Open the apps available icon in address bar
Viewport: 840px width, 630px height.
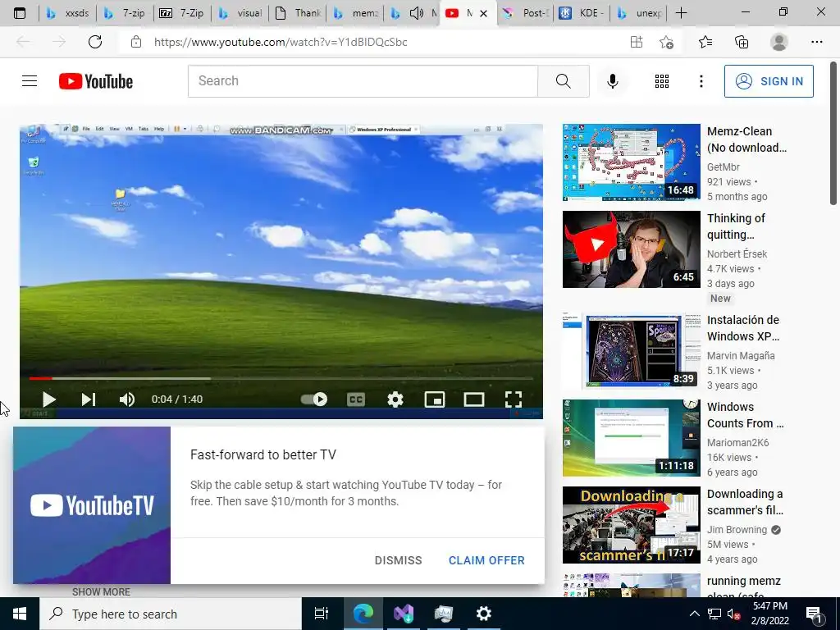[x=636, y=42]
